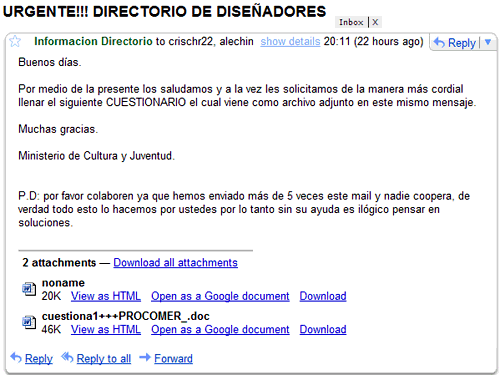The image size is (500, 375).
Task: Click the Reply to all link
Action: [x=104, y=359]
